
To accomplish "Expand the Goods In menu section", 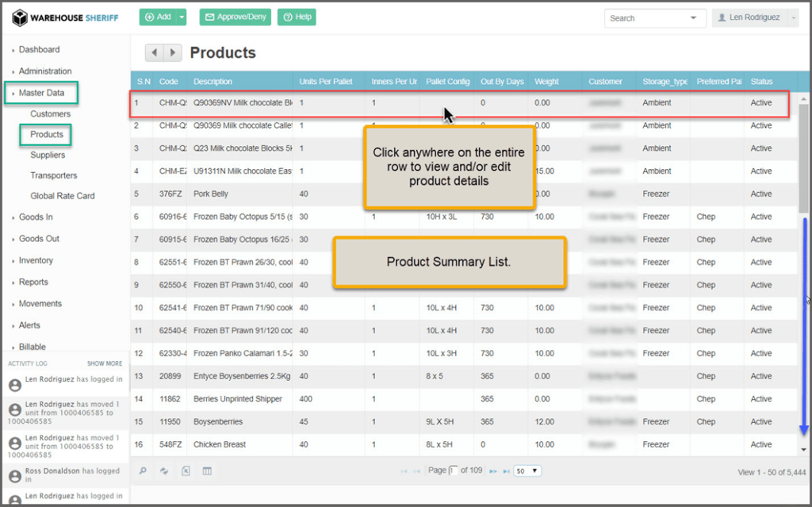I will click(36, 217).
